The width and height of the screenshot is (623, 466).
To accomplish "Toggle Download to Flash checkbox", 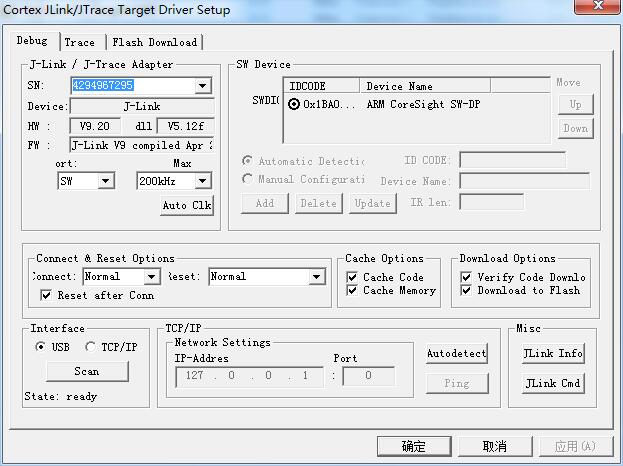I will tap(466, 290).
